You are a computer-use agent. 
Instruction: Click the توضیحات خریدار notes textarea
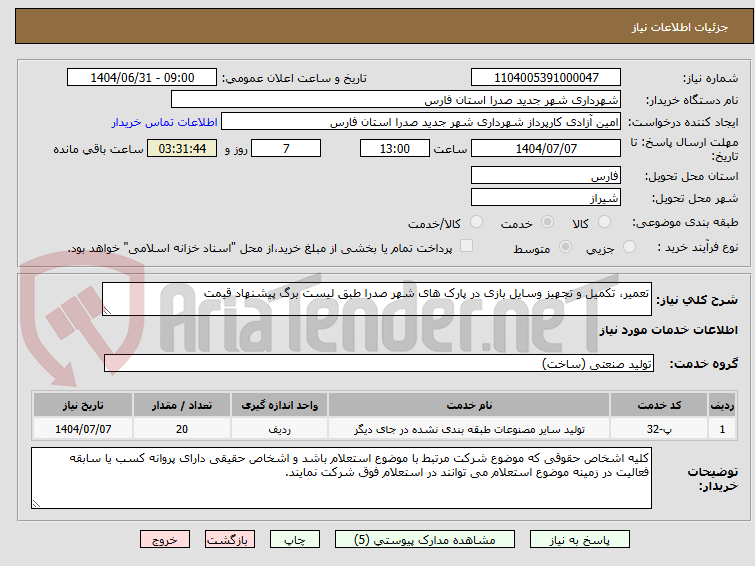[x=341, y=478]
